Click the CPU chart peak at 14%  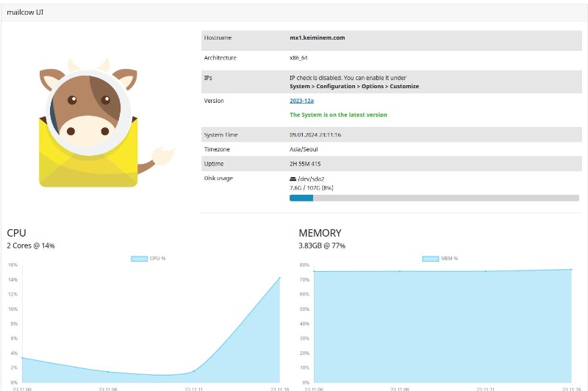coord(280,278)
